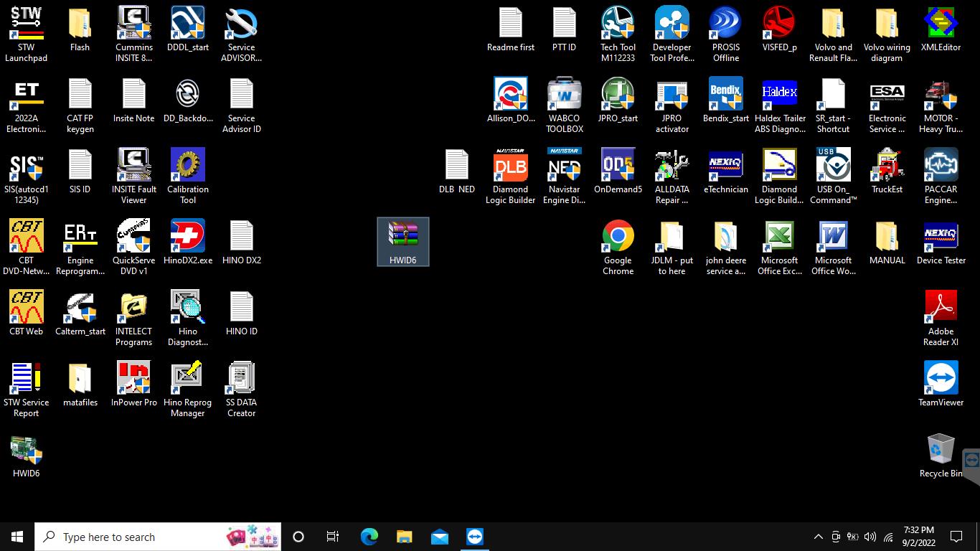Open the Windows Start menu

point(17,537)
